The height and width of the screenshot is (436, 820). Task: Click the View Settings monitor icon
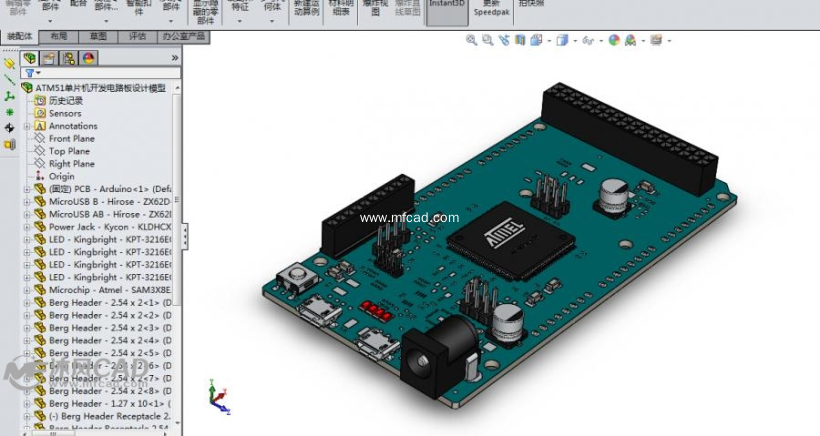656,40
